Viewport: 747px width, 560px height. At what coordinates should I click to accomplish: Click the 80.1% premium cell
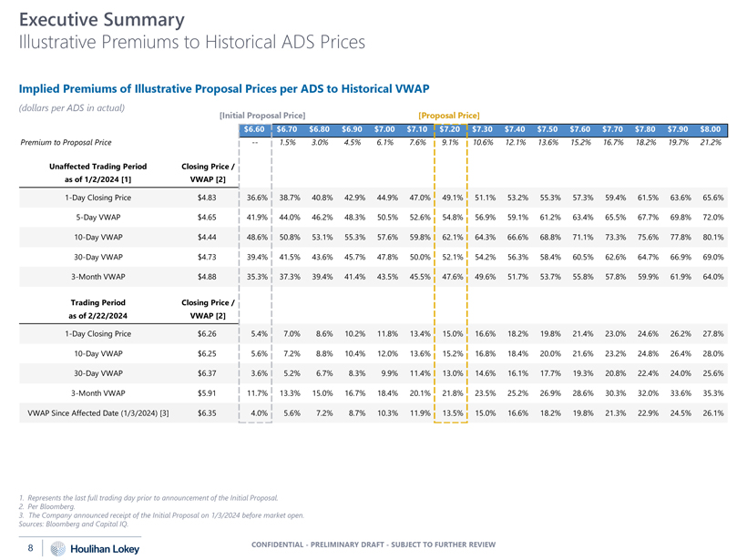[712, 237]
